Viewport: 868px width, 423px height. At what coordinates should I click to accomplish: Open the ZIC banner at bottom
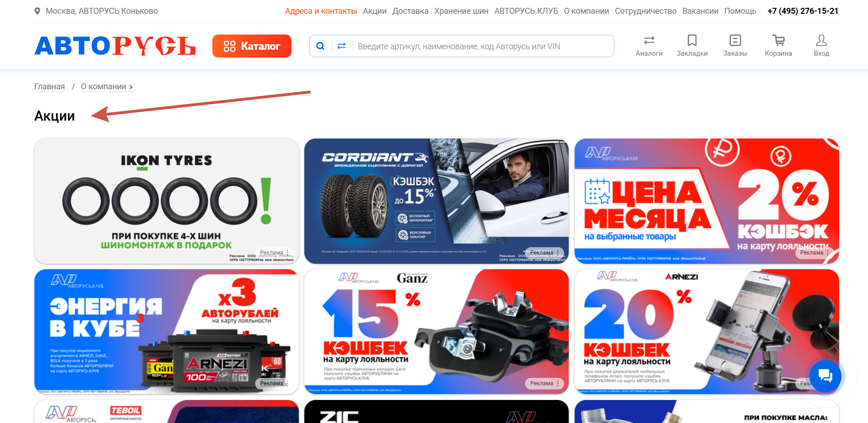[x=436, y=411]
